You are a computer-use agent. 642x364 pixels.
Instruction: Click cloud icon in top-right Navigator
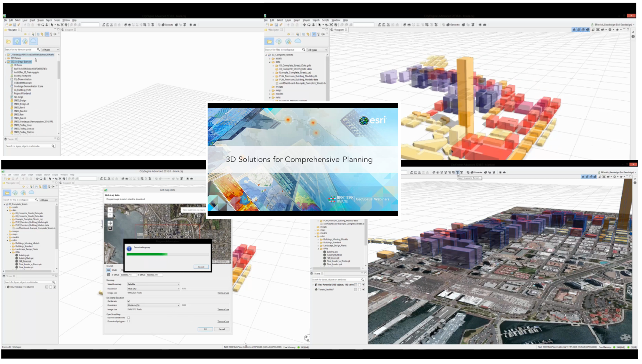[x=298, y=41]
